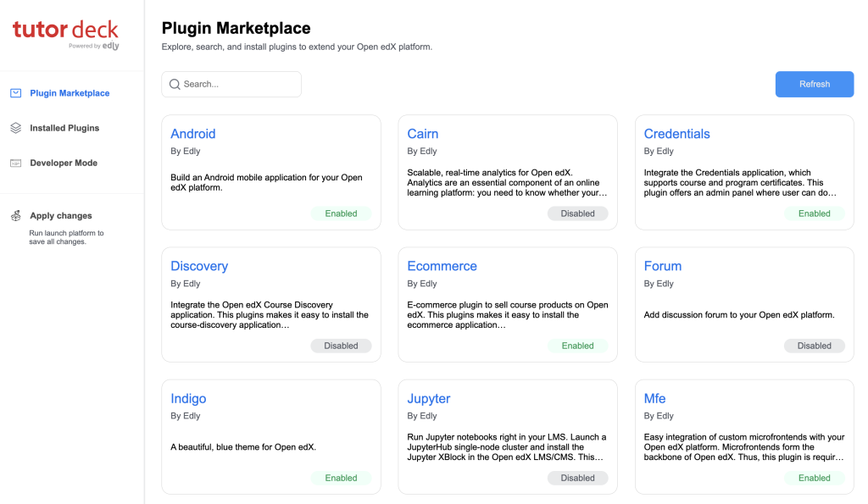Toggle the Discovery plugin Disabled badge
868x504 pixels.
(x=341, y=346)
